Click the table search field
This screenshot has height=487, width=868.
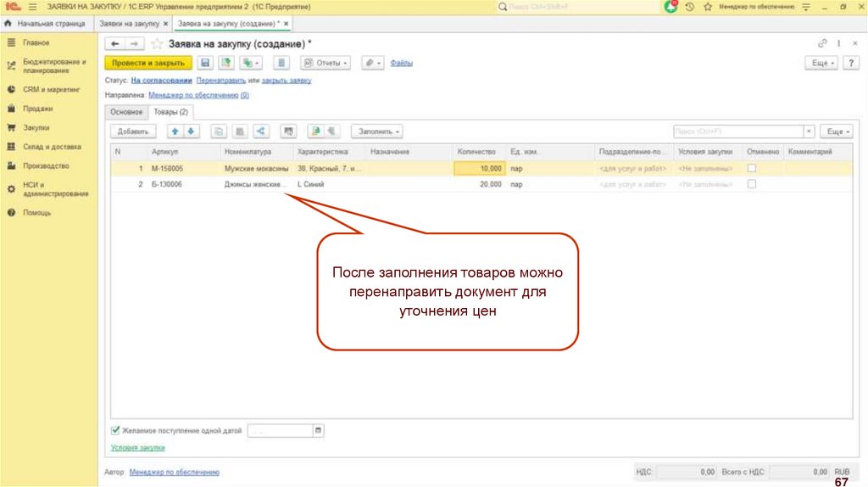[x=737, y=132]
